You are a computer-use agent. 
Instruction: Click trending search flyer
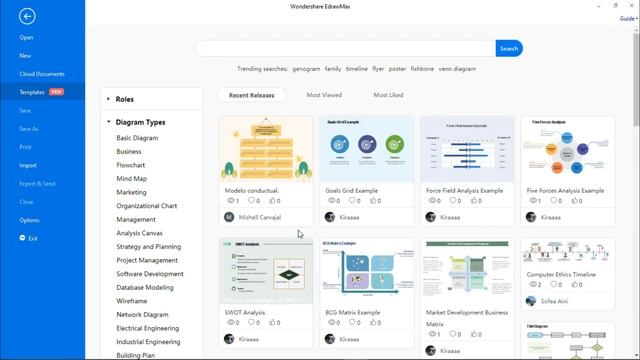coord(378,69)
